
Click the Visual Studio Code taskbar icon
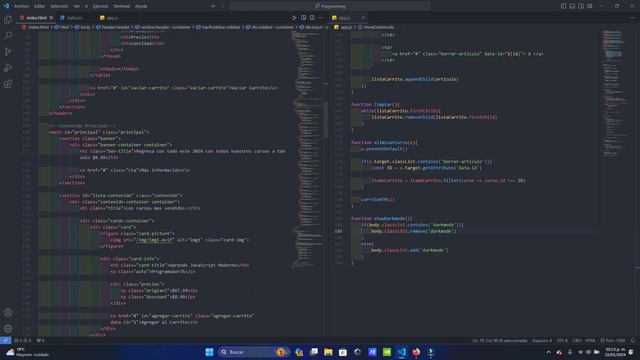pos(402,352)
